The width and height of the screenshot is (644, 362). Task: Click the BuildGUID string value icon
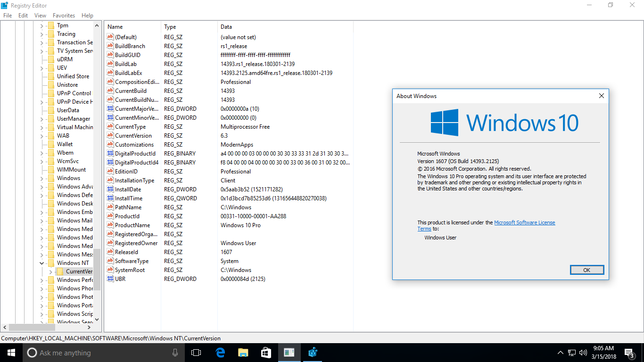[110, 55]
